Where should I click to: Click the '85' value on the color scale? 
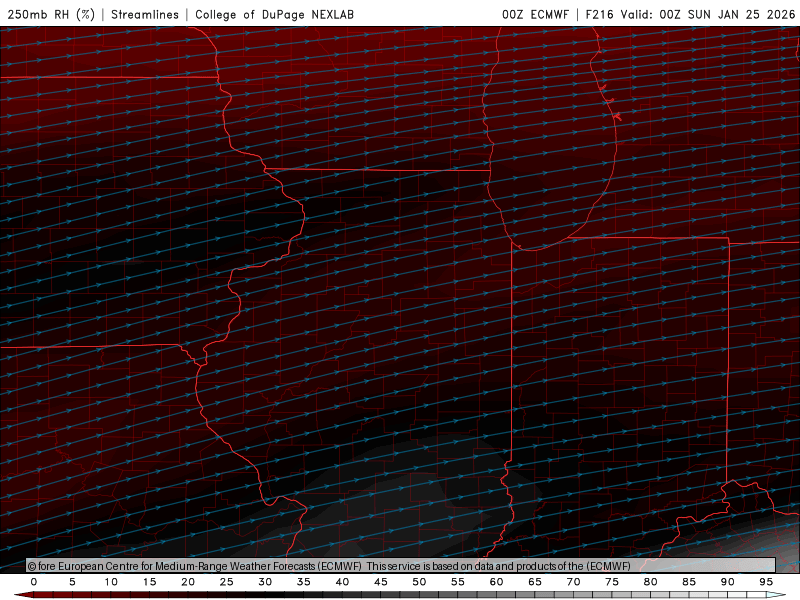tap(689, 582)
